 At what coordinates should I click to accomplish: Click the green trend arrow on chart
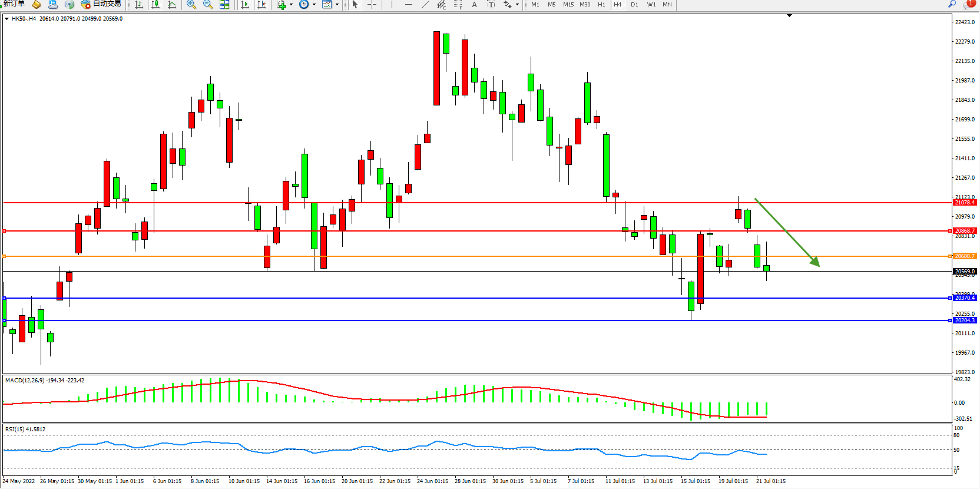point(786,232)
